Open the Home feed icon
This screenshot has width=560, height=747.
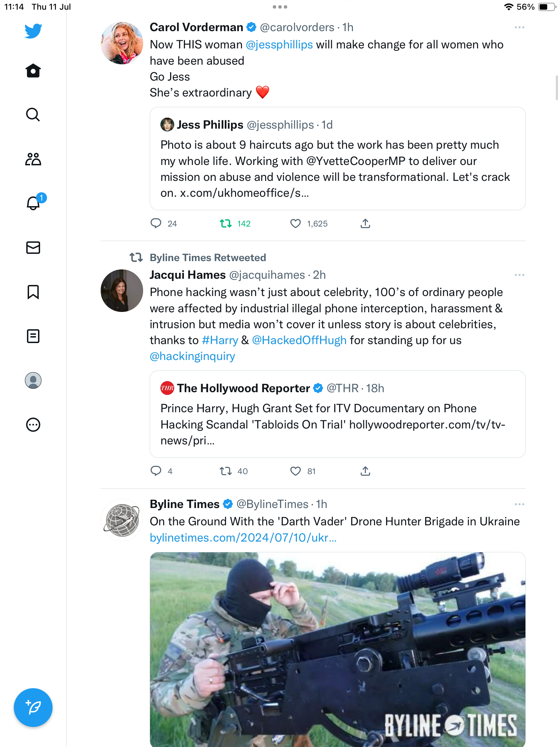click(33, 71)
